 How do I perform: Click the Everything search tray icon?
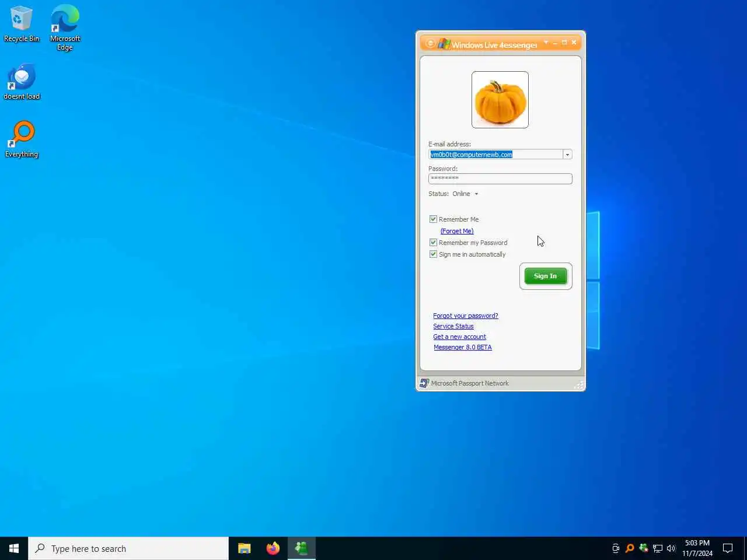(630, 548)
